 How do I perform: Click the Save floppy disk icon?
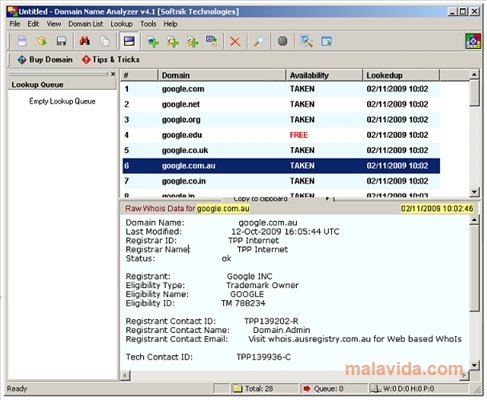[61, 41]
